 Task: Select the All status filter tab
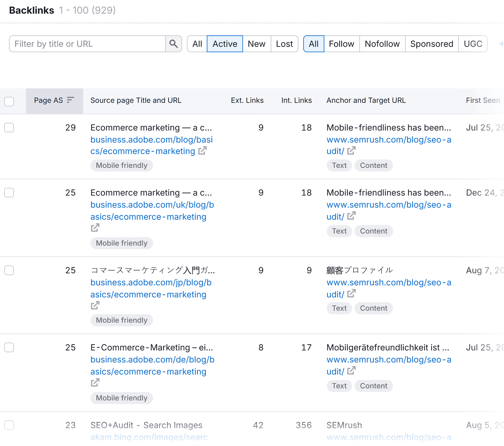pos(197,44)
